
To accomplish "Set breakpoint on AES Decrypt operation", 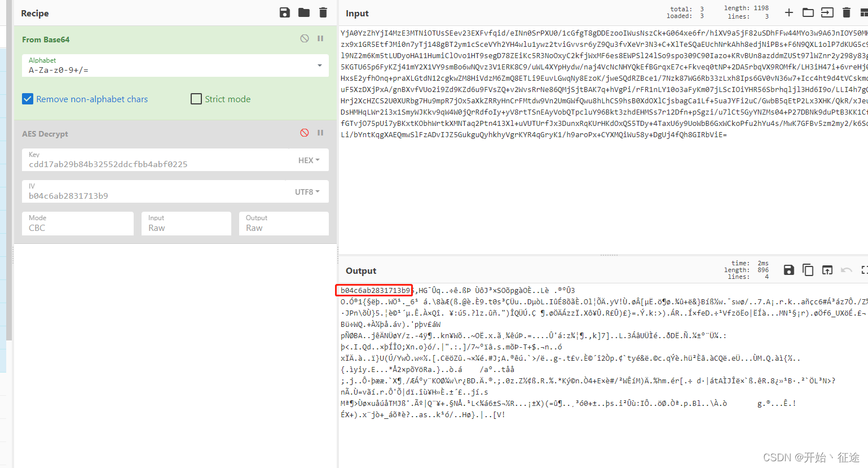I will pos(320,133).
